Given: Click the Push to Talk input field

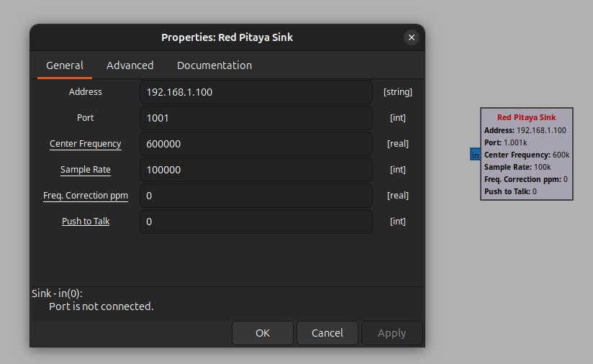Looking at the screenshot, I should (x=256, y=222).
